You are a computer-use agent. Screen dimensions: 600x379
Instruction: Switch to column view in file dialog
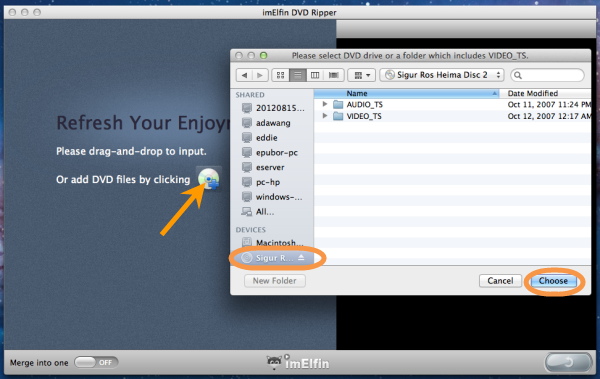tap(315, 75)
